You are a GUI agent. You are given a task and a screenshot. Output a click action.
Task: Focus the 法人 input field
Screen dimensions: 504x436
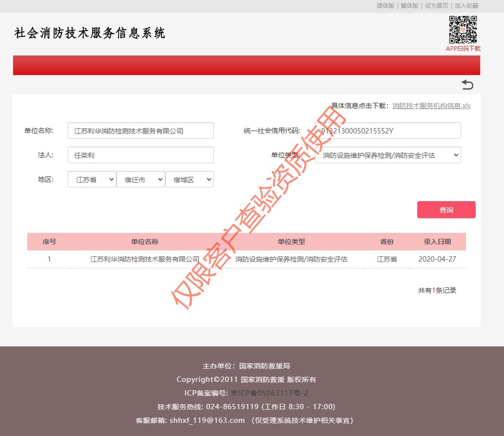pos(140,155)
